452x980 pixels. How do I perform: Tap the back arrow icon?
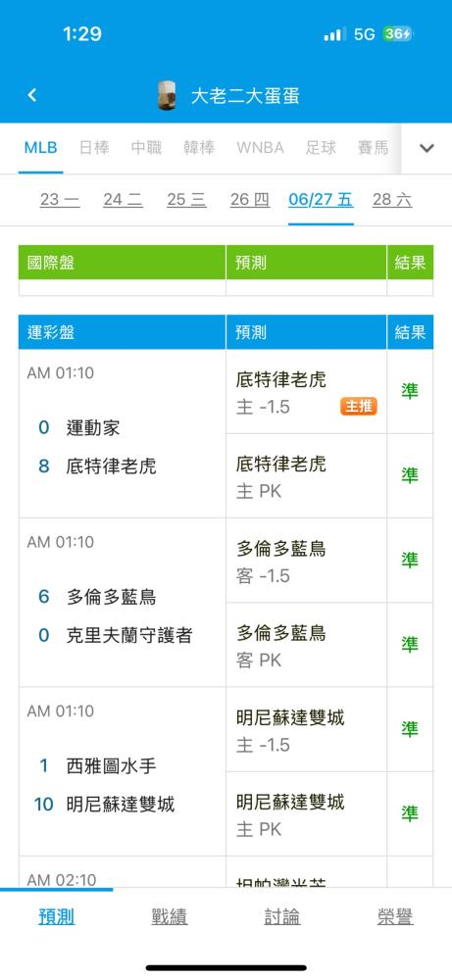[x=32, y=95]
